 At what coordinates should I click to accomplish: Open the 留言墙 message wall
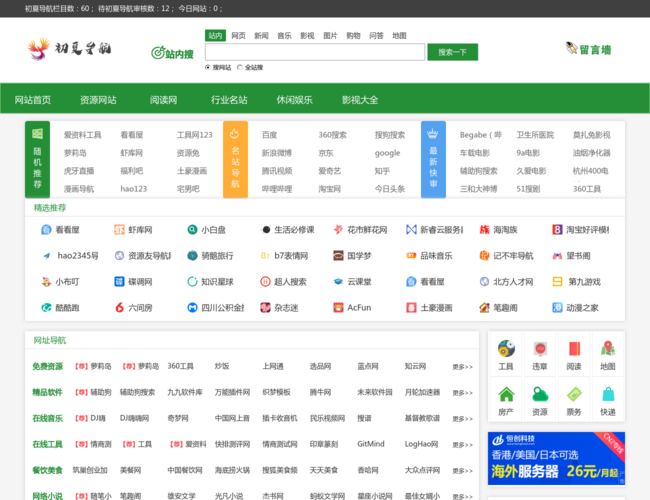coord(589,49)
